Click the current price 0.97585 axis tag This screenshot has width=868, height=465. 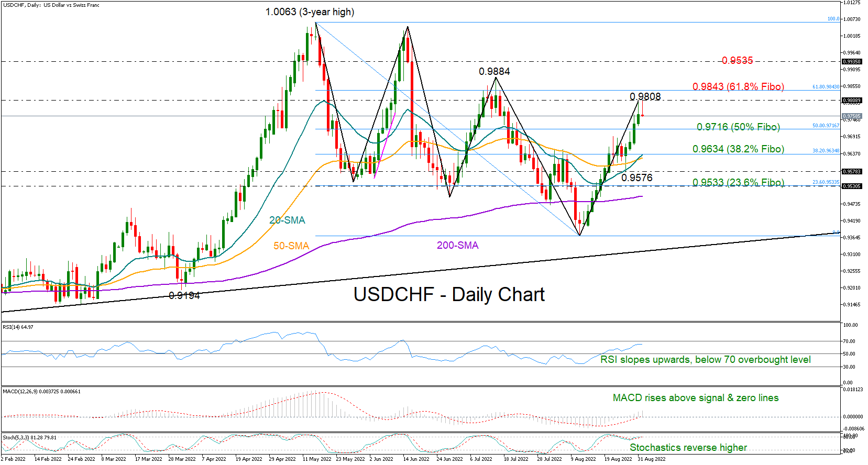coord(851,116)
